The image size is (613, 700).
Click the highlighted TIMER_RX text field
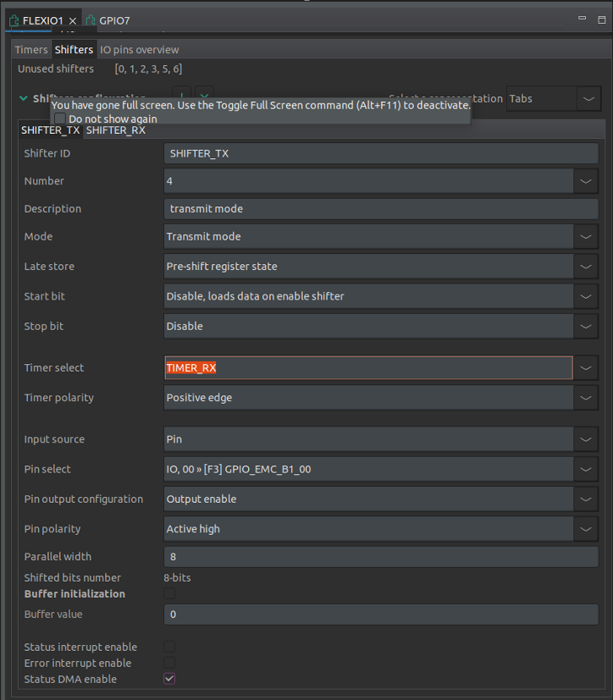pyautogui.click(x=369, y=368)
